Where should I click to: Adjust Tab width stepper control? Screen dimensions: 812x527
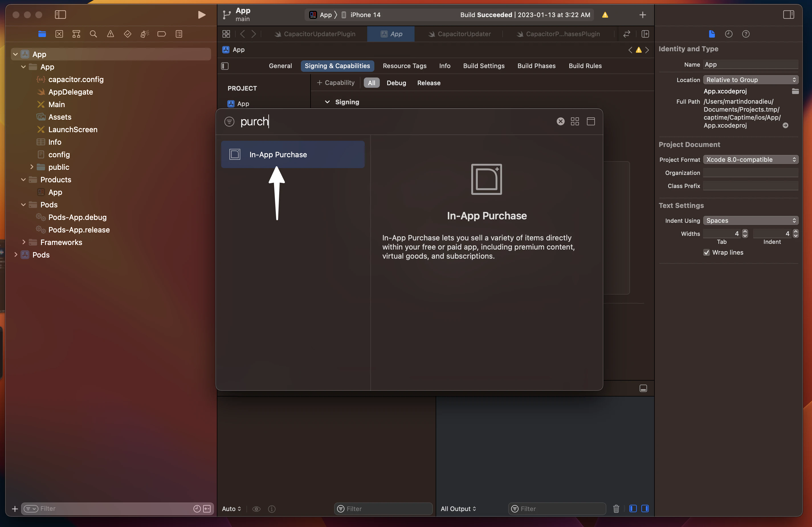pos(744,234)
